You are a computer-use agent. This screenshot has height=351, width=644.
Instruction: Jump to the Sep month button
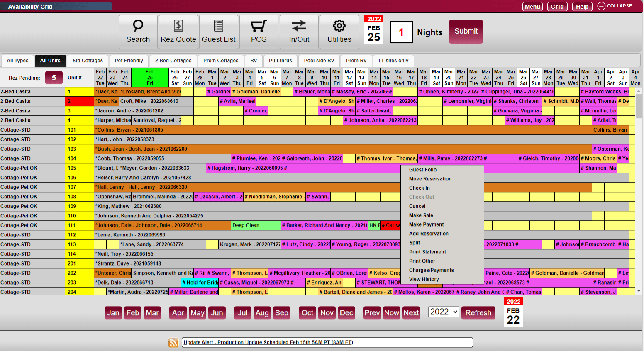click(282, 313)
